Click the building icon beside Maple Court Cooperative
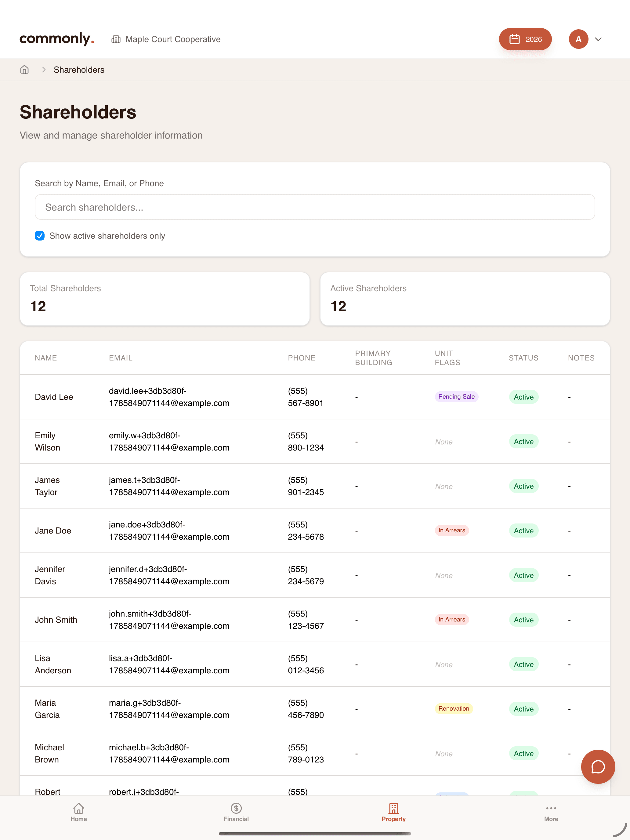Viewport: 630px width, 840px height. (116, 39)
